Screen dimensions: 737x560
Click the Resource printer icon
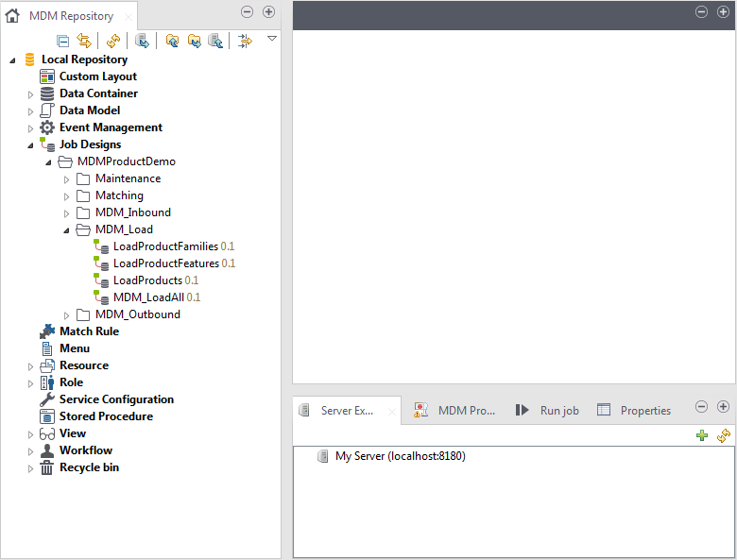coord(47,365)
